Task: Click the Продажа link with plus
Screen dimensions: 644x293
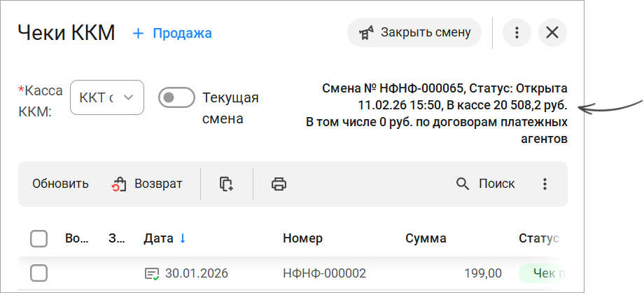Action: 172,33
